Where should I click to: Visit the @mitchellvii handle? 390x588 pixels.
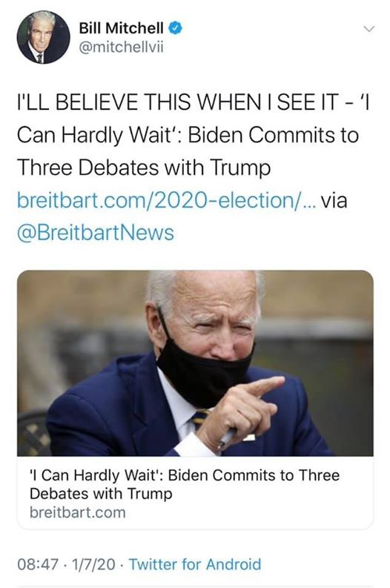coord(121,47)
